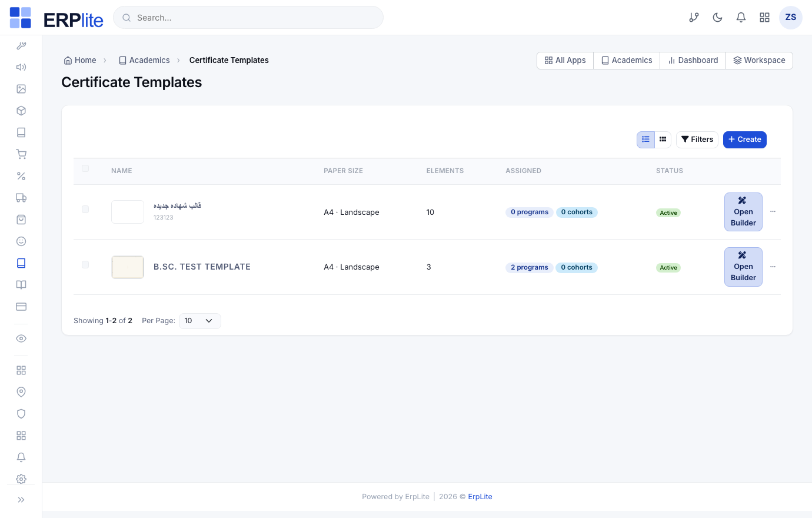Open sidebar grid icon below eye icon

coord(21,370)
